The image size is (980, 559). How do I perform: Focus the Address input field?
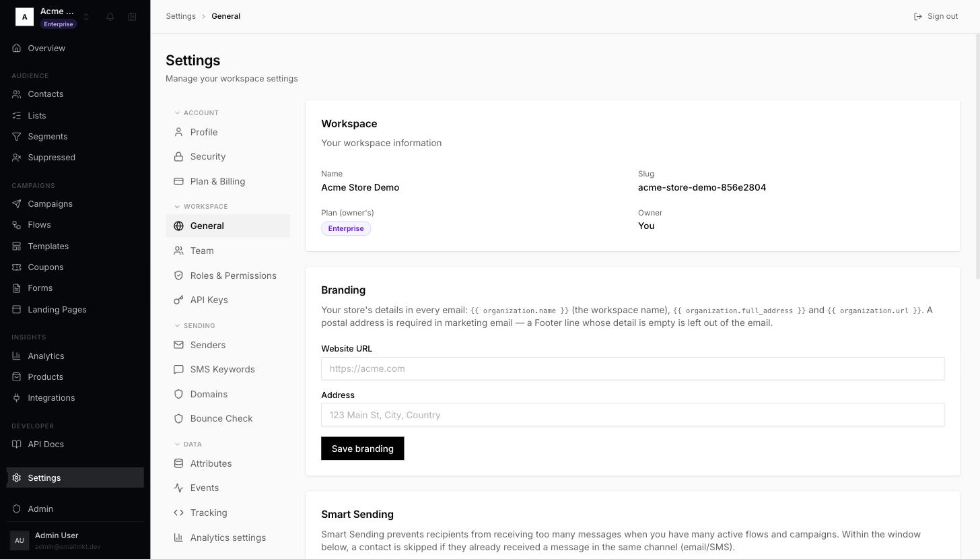(x=633, y=415)
